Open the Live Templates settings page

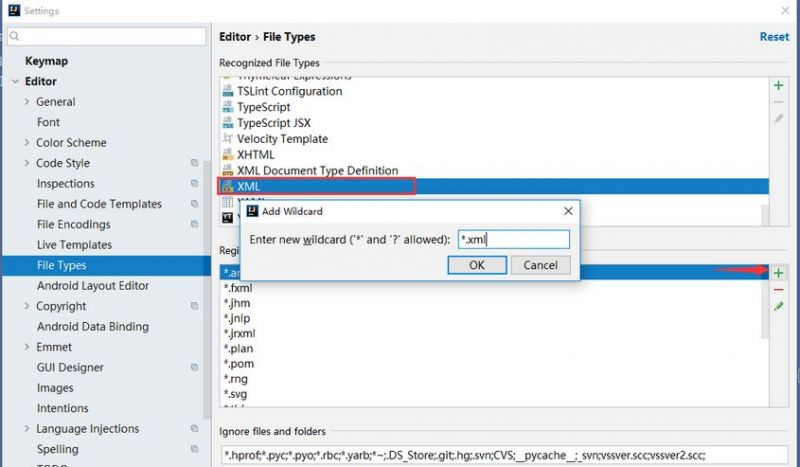(74, 245)
